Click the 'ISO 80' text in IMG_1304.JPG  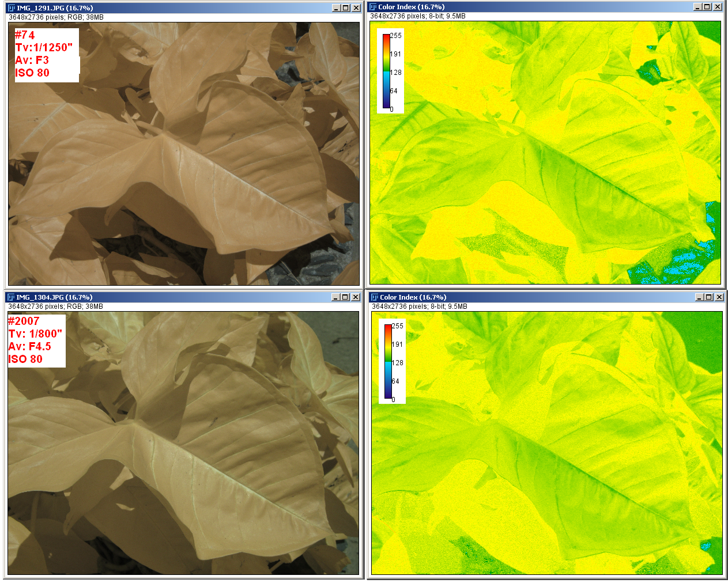(x=25, y=359)
